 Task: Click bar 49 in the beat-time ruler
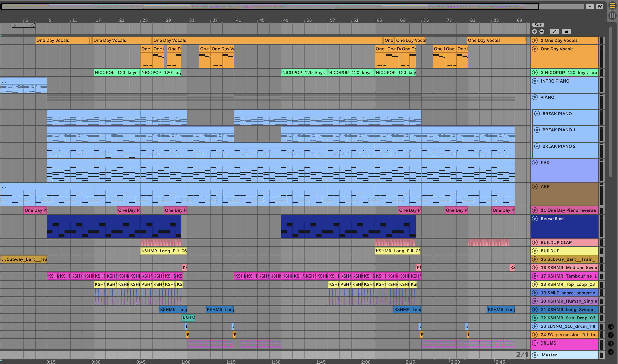click(285, 20)
